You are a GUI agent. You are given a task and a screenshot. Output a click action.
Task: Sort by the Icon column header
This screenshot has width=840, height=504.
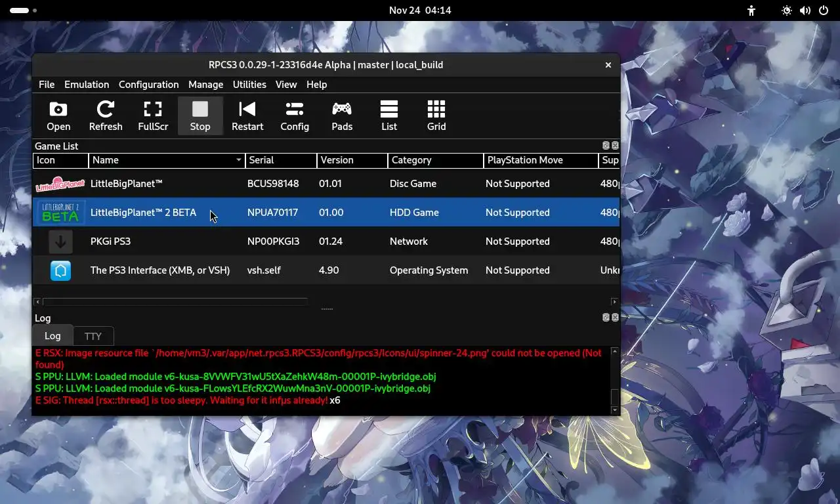(60, 160)
